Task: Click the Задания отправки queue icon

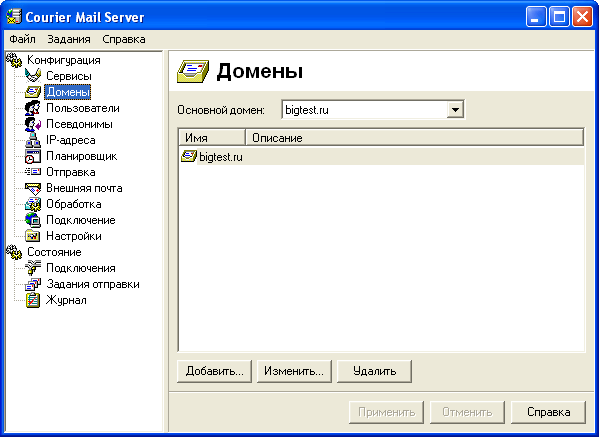Action: 33,284
